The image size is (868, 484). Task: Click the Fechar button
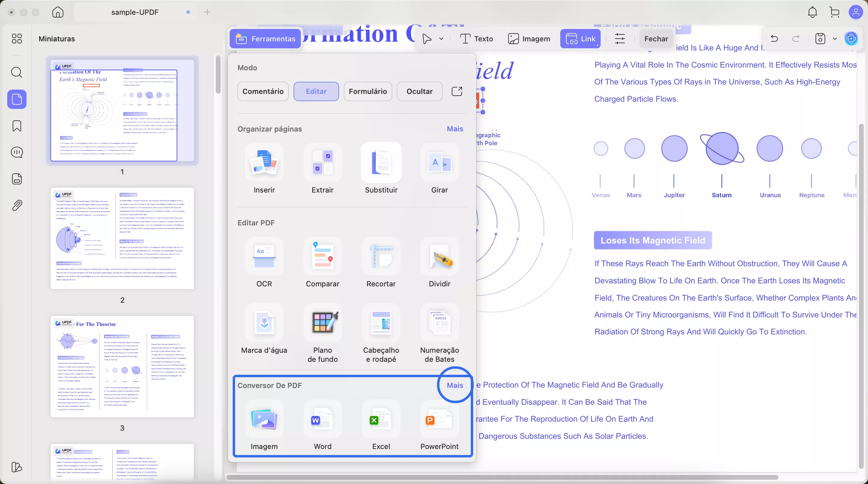[656, 39]
